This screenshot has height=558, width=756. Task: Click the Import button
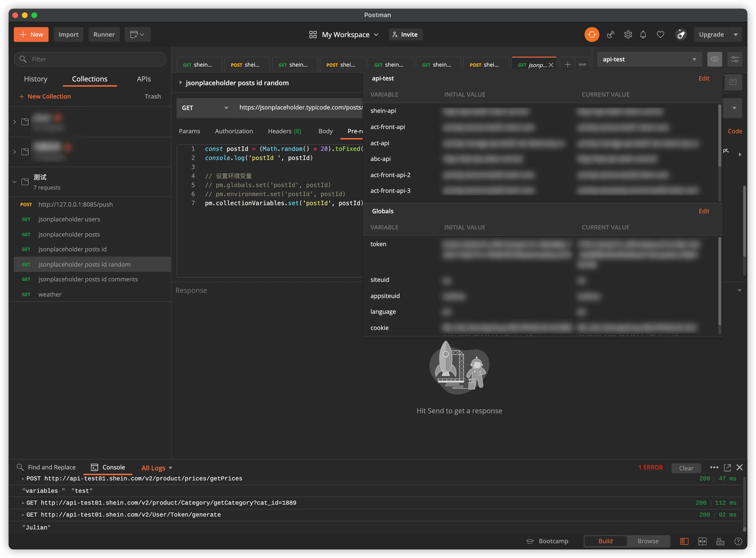[68, 35]
